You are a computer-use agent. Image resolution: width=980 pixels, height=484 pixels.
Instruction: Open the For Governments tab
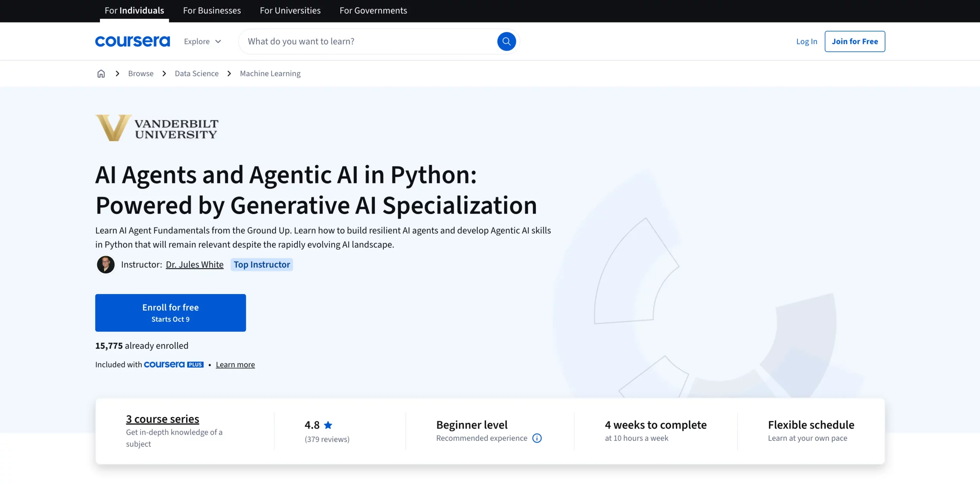373,11
